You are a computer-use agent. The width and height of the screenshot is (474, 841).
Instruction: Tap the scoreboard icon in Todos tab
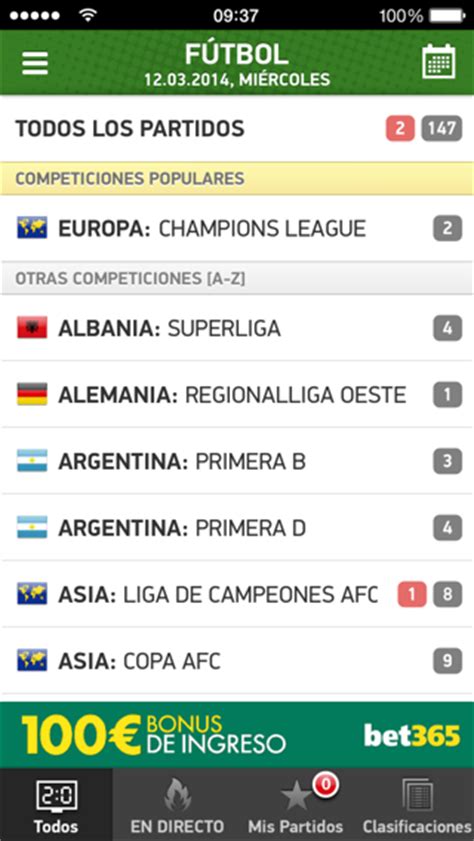coord(57,796)
